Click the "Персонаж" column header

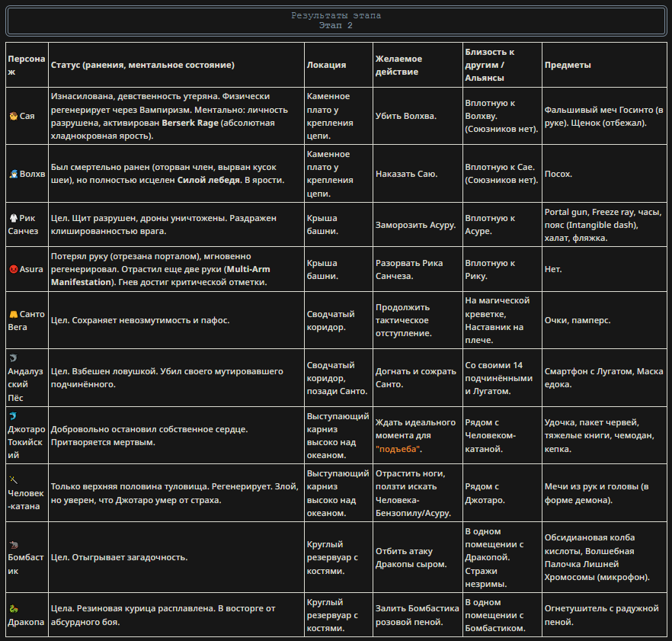(x=27, y=66)
